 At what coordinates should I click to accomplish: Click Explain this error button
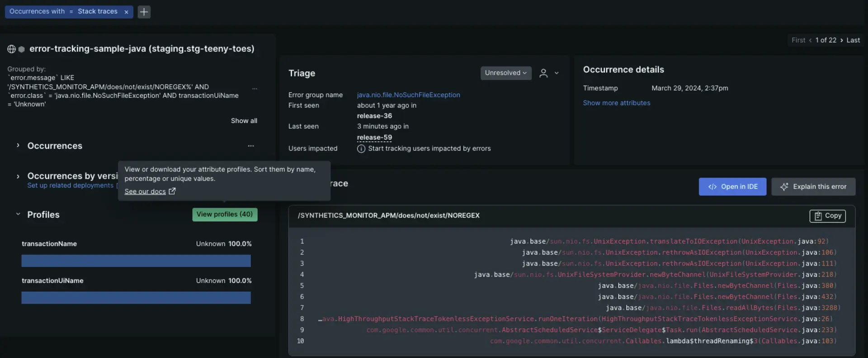pos(813,186)
